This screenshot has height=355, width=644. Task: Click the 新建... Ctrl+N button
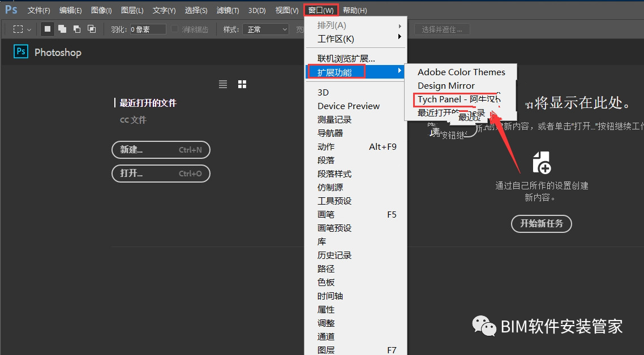(x=161, y=150)
